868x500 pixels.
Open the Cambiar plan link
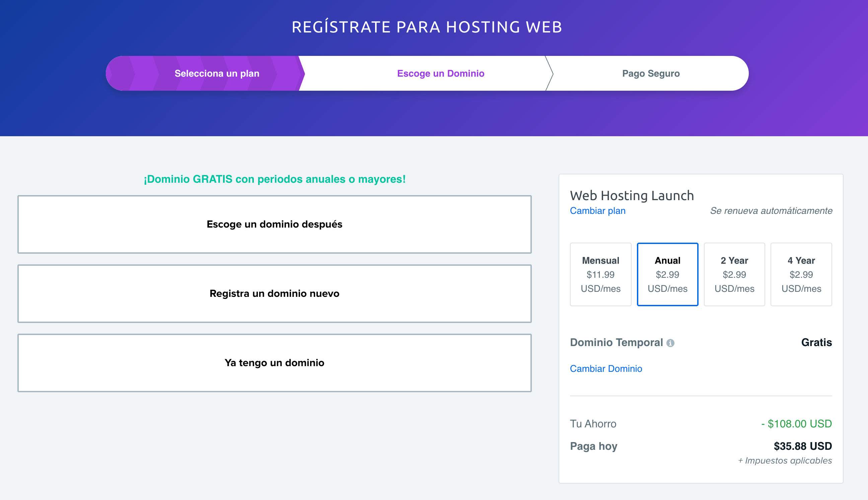[x=597, y=211]
